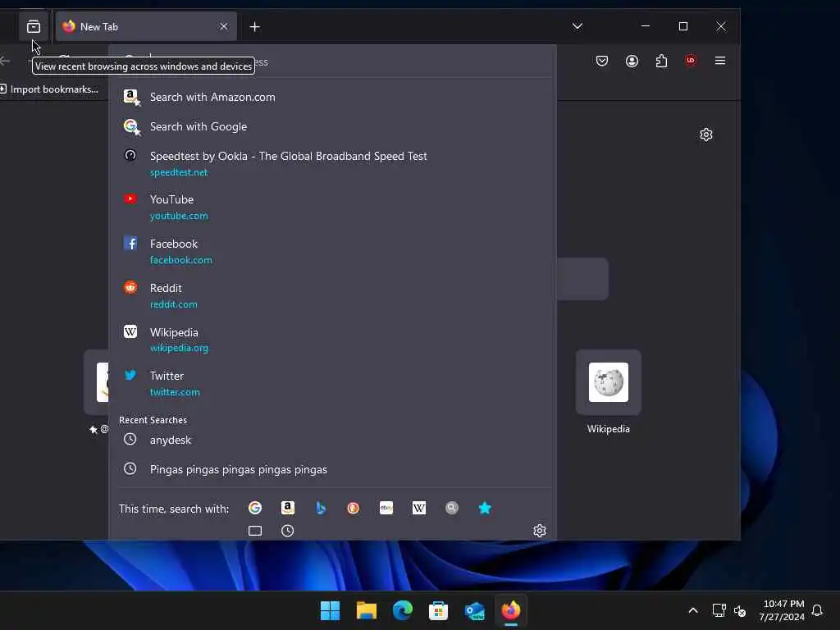Open search settings gear in dropdown
Image resolution: width=840 pixels, height=630 pixels.
(540, 531)
